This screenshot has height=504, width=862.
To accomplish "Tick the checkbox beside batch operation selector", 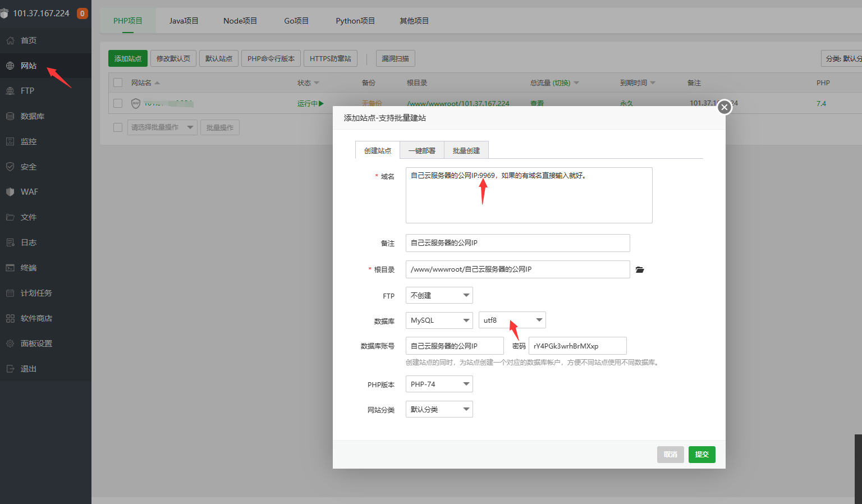I will (118, 127).
